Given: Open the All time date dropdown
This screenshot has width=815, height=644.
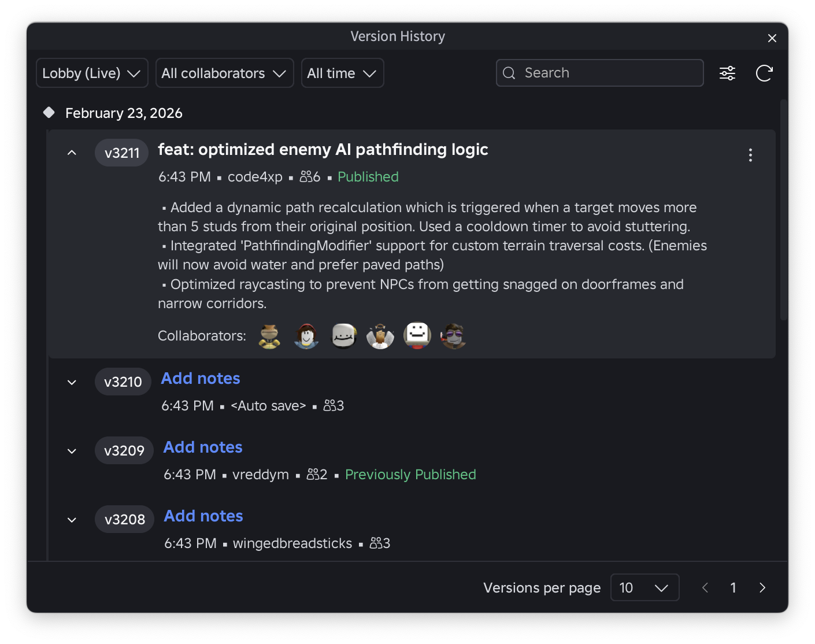Looking at the screenshot, I should tap(342, 73).
